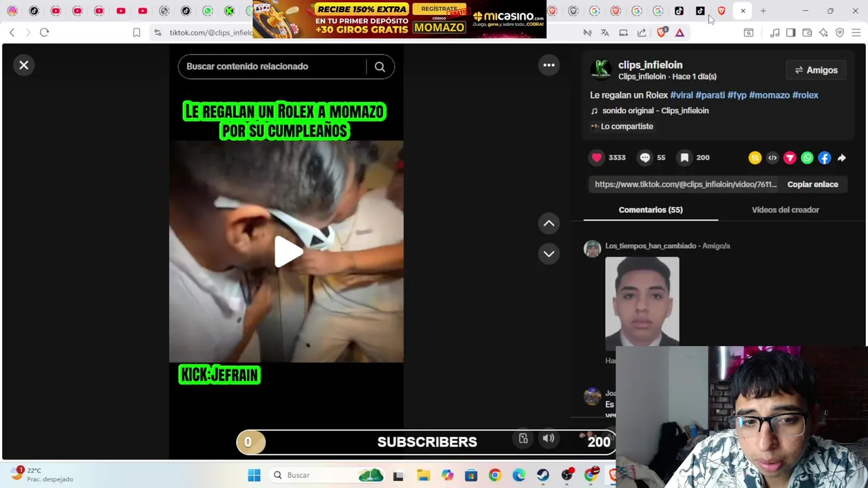Share the video to WhatsApp

807,158
